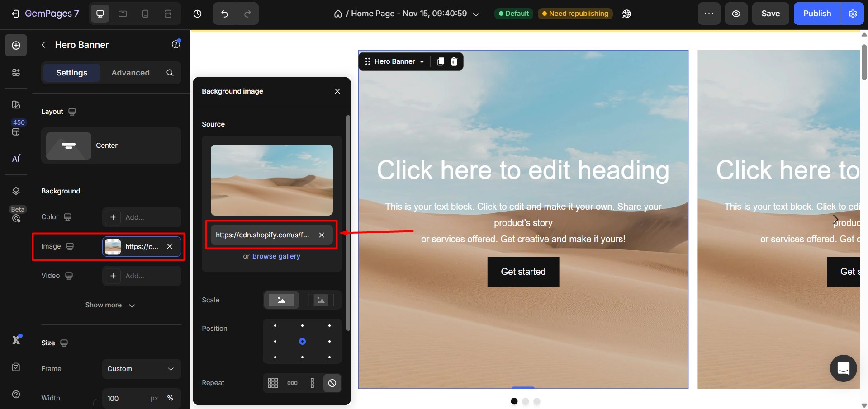Select no-repeat background option
The height and width of the screenshot is (409, 868).
coord(332,383)
